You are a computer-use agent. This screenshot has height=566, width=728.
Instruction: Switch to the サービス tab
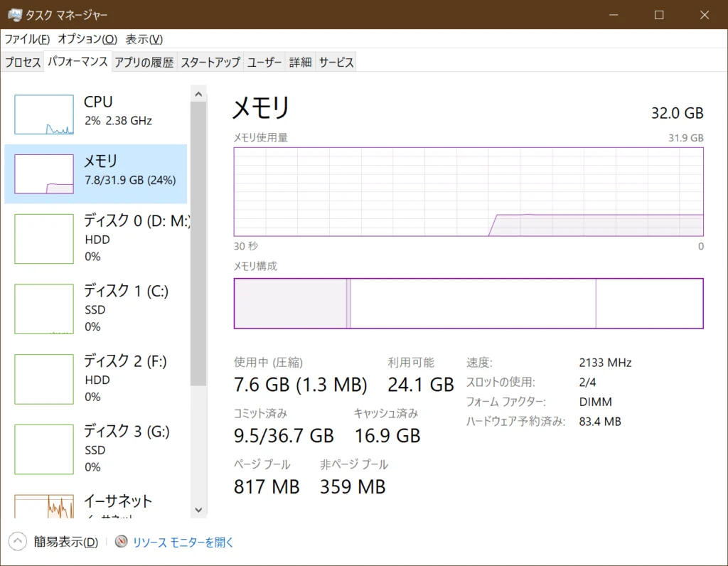(336, 63)
